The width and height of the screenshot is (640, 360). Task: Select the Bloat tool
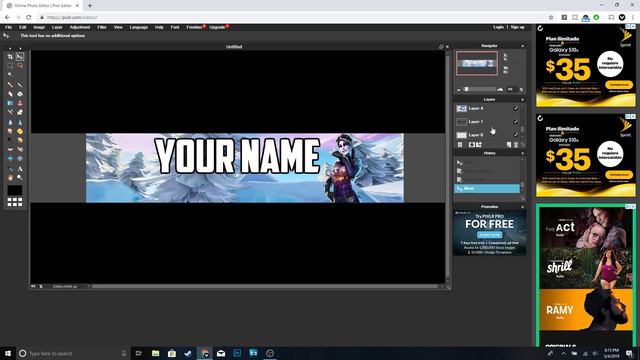pos(10,158)
